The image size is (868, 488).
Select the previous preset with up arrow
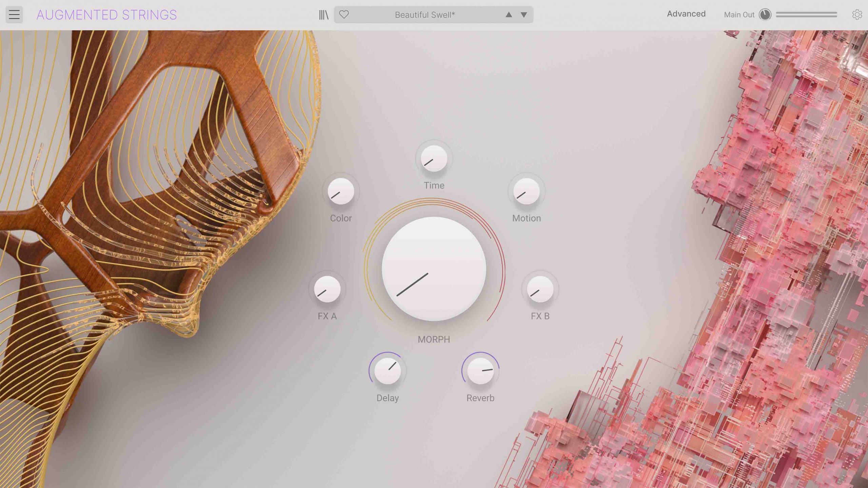(x=509, y=15)
